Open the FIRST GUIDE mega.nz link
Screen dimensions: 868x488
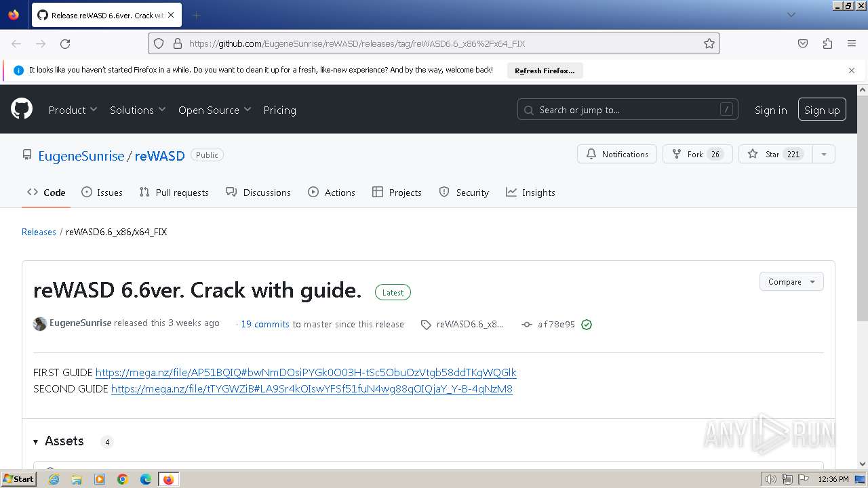pyautogui.click(x=306, y=373)
